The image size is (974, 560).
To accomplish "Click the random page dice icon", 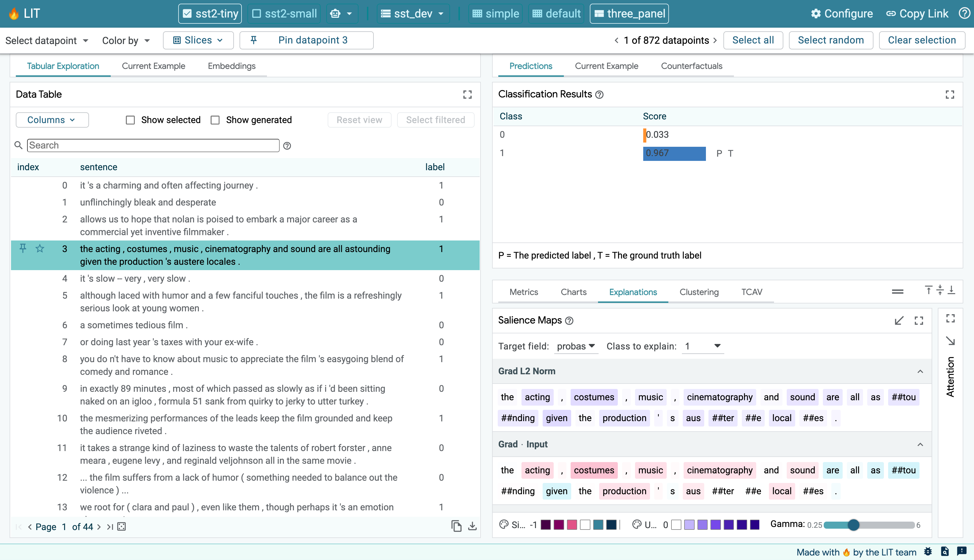I will [x=121, y=526].
